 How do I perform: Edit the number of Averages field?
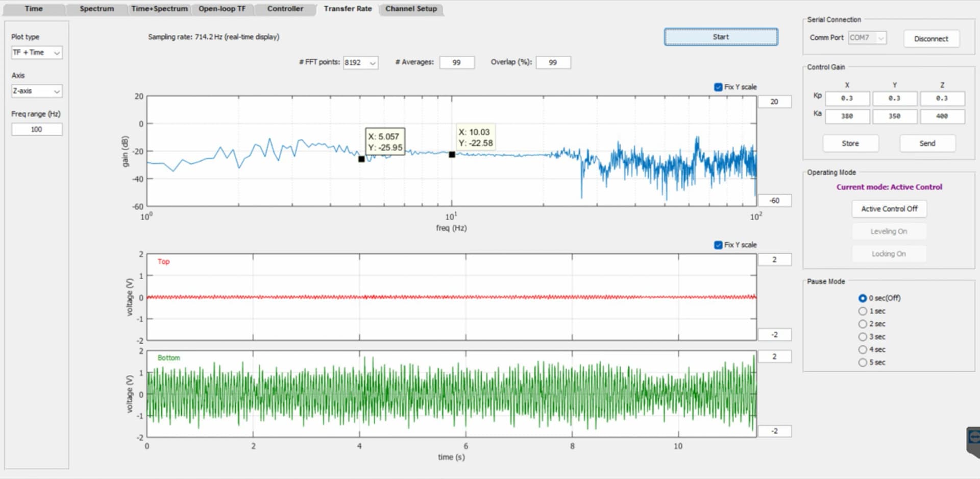point(456,62)
